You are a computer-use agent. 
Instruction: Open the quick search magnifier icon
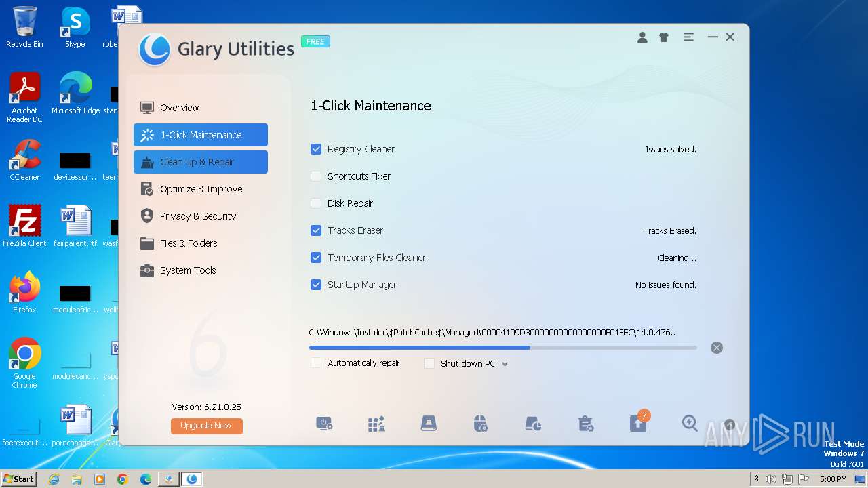coord(690,424)
